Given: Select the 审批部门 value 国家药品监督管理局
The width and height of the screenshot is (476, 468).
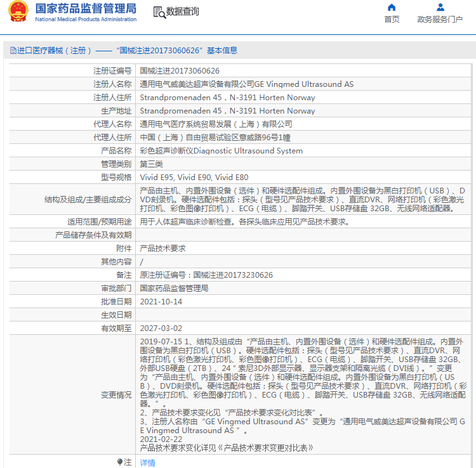Looking at the screenshot, I should pyautogui.click(x=174, y=289).
